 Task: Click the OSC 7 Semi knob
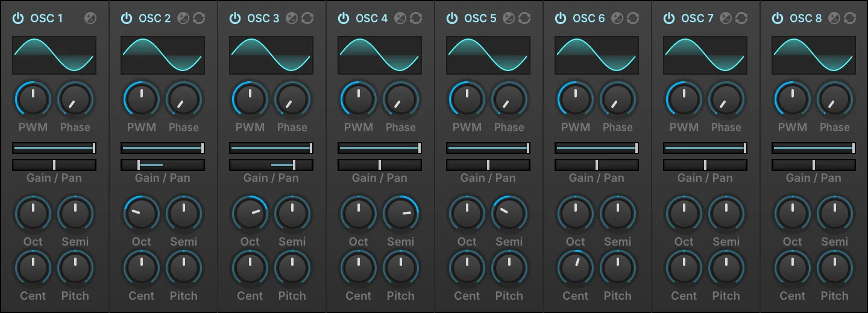coord(726,213)
